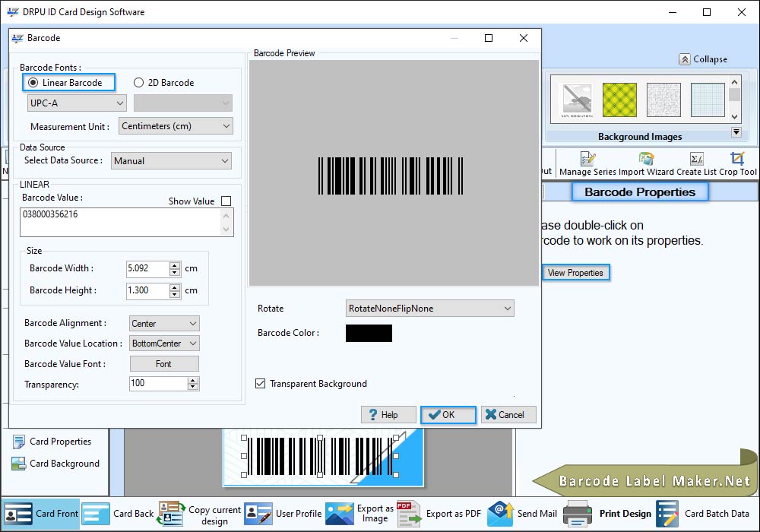Select the 2D Barcode radio button

(138, 83)
